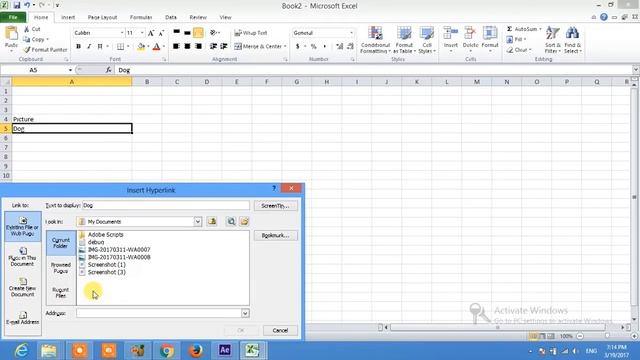Screen dimensions: 640x360
Task: Click the Decrease Font Size icon
Action: pos(161,33)
